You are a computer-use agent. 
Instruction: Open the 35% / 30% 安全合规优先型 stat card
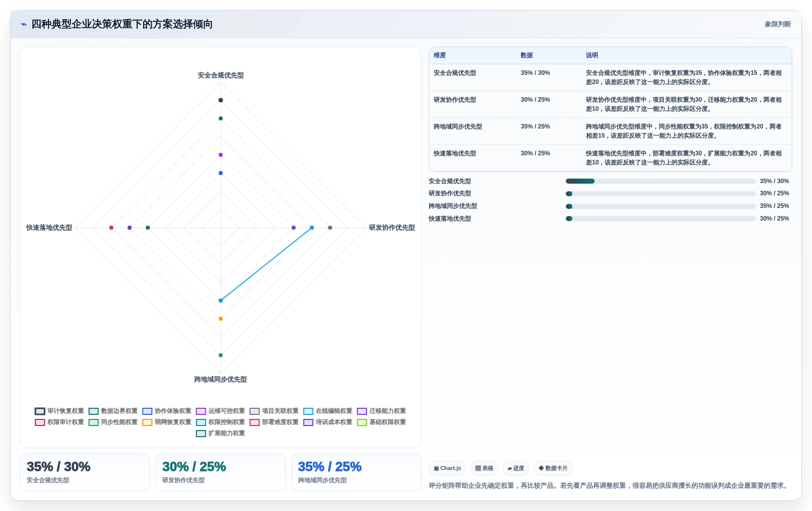point(85,472)
